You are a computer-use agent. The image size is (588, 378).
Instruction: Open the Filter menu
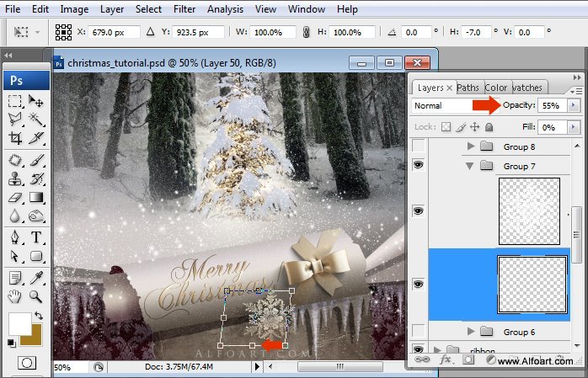(184, 9)
